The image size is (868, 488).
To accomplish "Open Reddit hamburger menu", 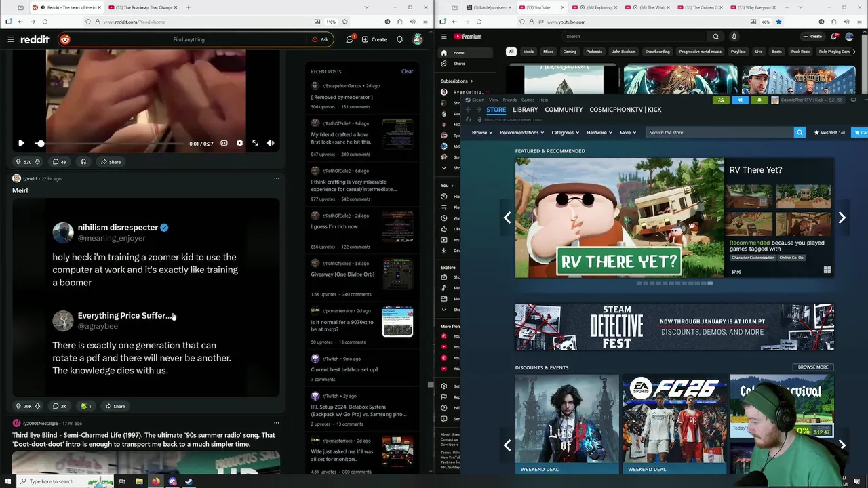I will click(x=10, y=39).
